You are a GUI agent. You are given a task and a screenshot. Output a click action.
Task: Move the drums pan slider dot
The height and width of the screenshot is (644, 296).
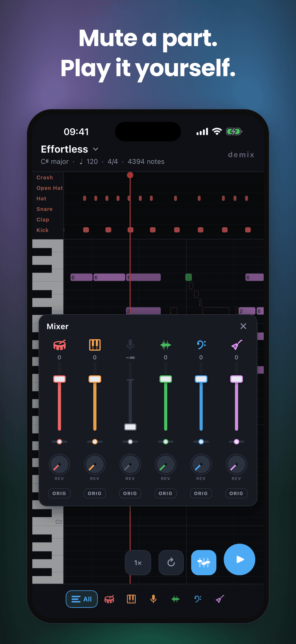(59, 441)
